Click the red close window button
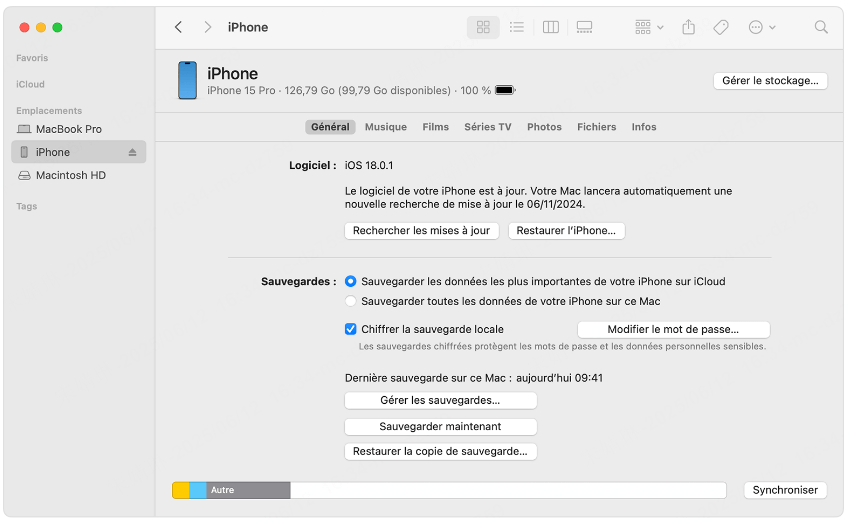Viewport: 850px width, 523px height. click(24, 27)
